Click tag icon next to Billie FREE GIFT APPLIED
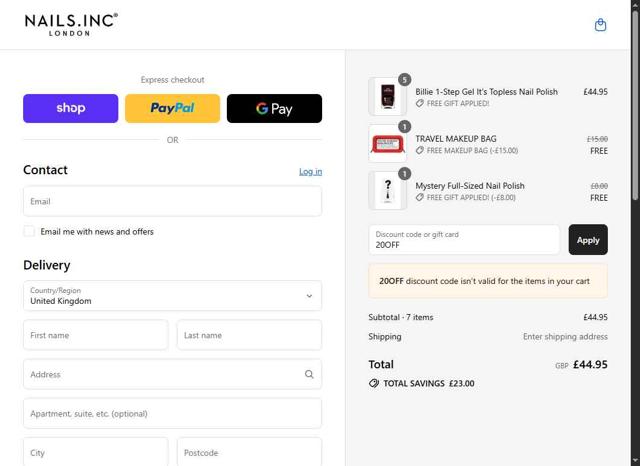This screenshot has height=466, width=640. (420, 104)
